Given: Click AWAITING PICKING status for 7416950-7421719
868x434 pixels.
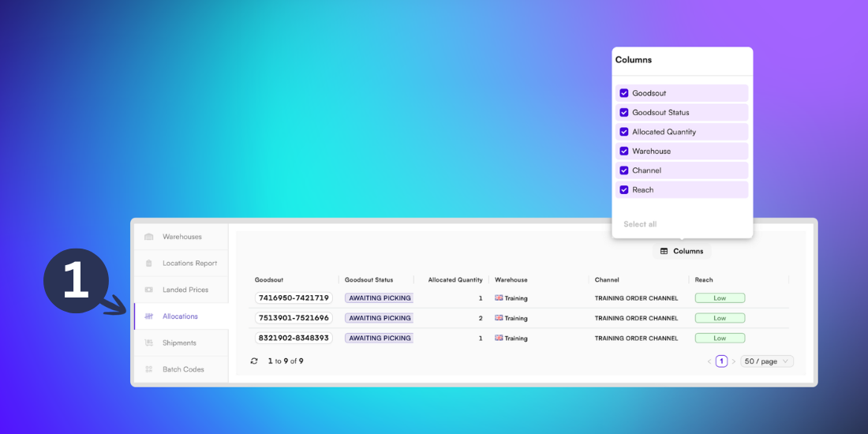Looking at the screenshot, I should [x=380, y=297].
